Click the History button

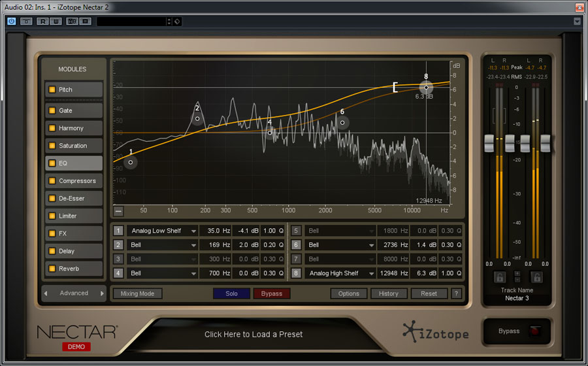point(388,293)
